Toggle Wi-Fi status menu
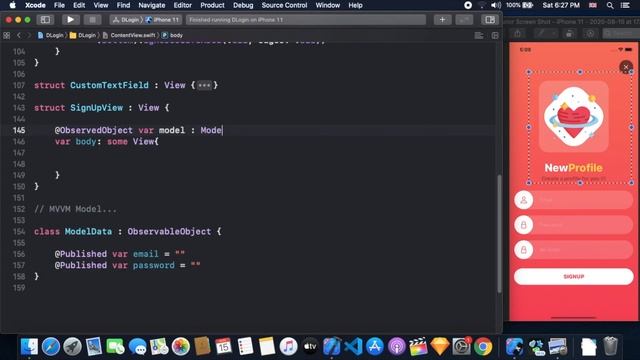Viewport: 640px width, 360px height. [x=482, y=5]
